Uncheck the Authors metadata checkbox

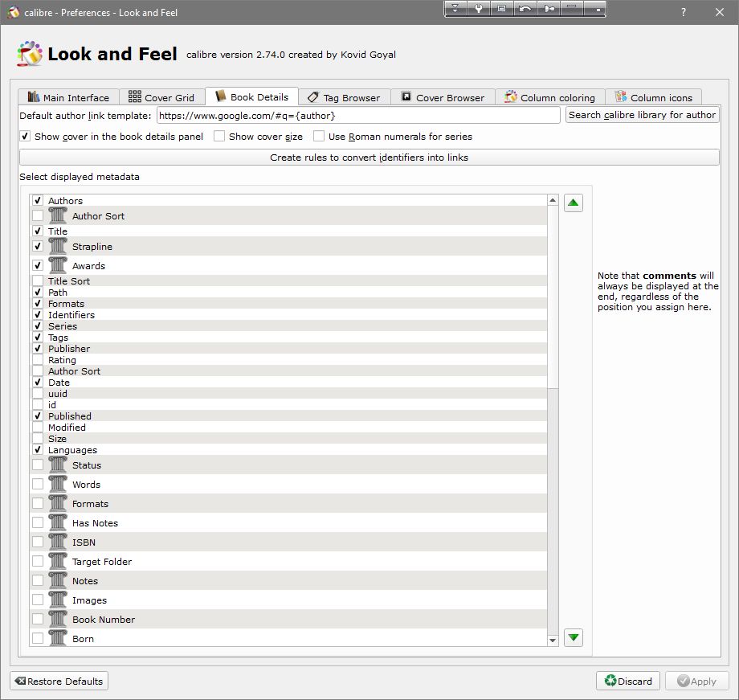click(38, 200)
